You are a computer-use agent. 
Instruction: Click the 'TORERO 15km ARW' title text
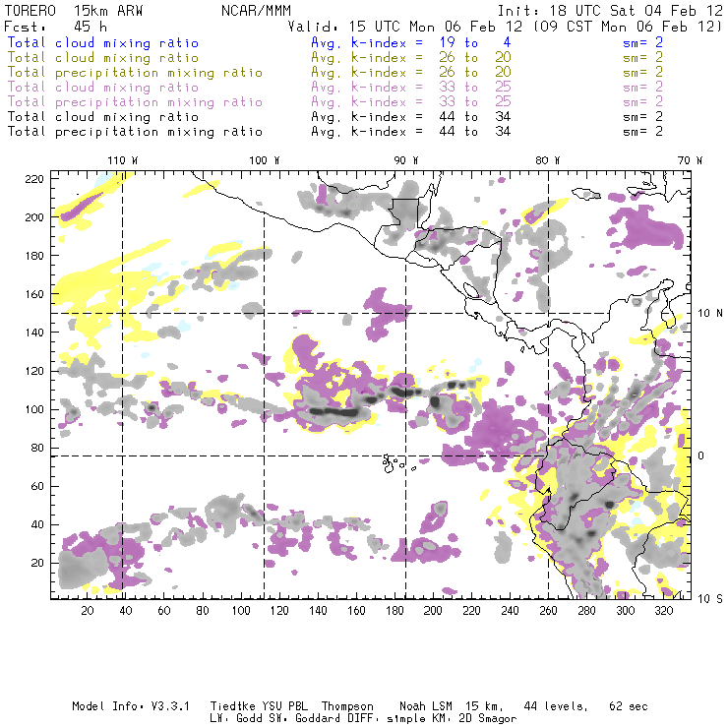(x=74, y=11)
